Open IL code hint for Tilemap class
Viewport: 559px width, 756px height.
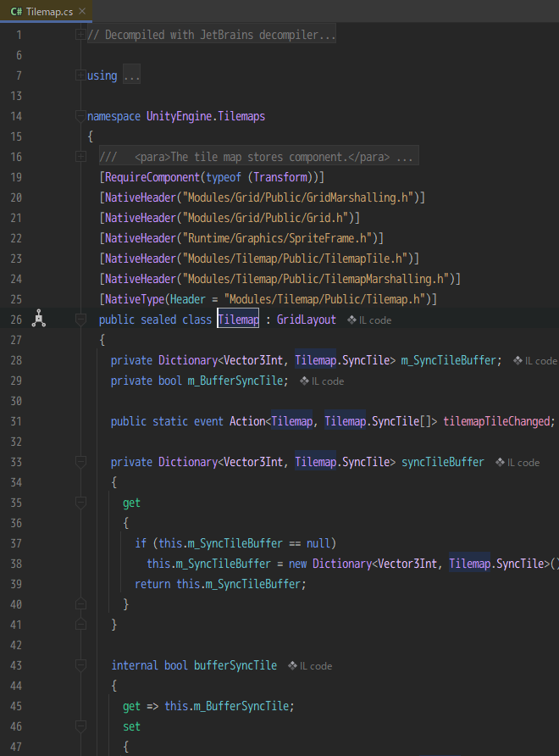(x=369, y=320)
